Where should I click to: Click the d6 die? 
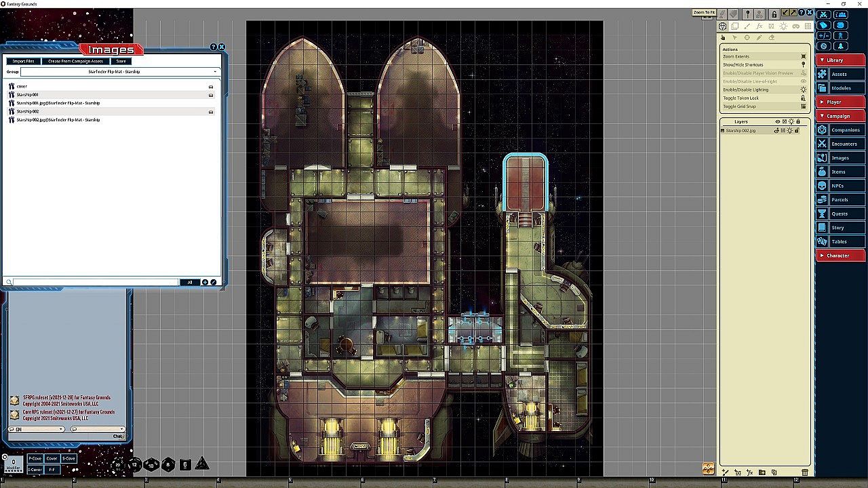click(185, 465)
